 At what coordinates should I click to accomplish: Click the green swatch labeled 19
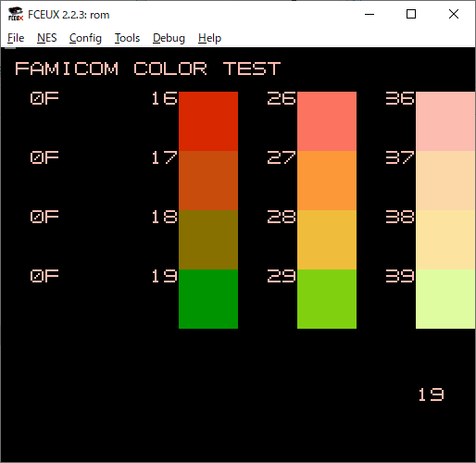point(208,299)
